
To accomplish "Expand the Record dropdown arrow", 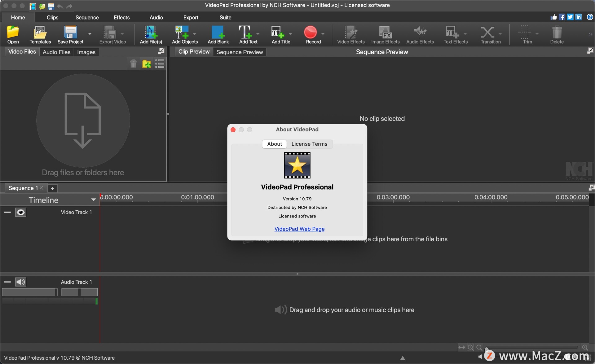I will [x=323, y=34].
